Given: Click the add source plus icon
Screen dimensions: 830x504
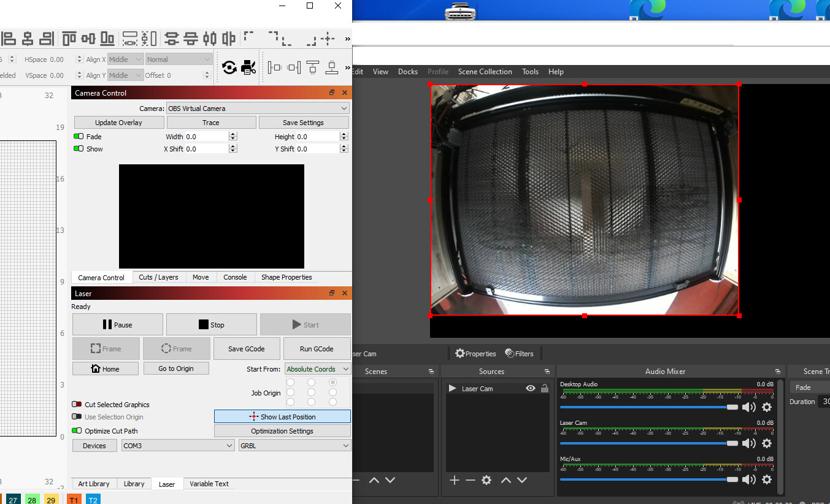Looking at the screenshot, I should click(x=454, y=480).
